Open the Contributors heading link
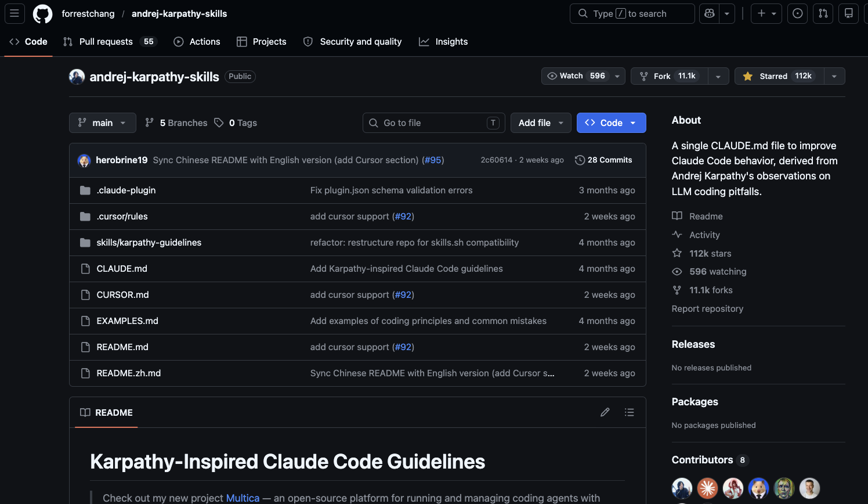The height and width of the screenshot is (504, 868). [710, 460]
